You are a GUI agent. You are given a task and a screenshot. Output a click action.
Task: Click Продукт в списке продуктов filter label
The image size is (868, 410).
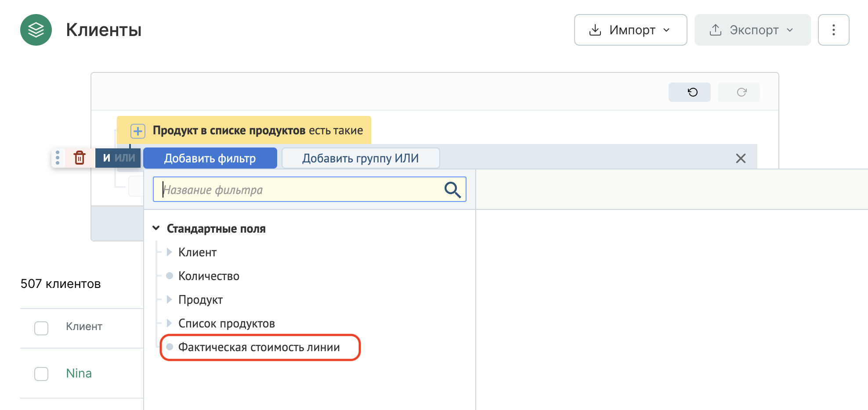tap(229, 130)
